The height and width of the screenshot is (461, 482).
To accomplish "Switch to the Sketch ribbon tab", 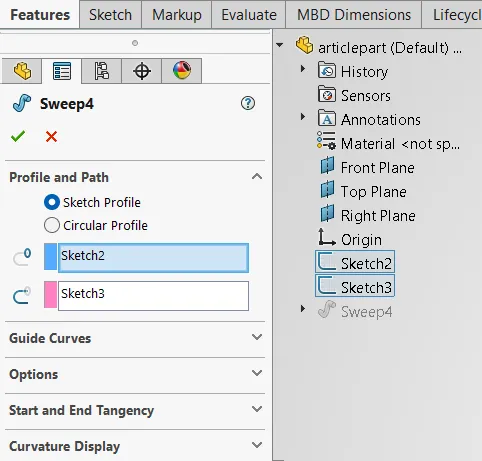I will pyautogui.click(x=110, y=15).
